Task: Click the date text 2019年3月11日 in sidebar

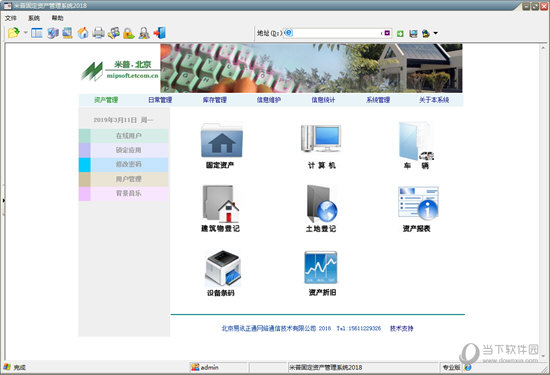Action: click(x=115, y=120)
